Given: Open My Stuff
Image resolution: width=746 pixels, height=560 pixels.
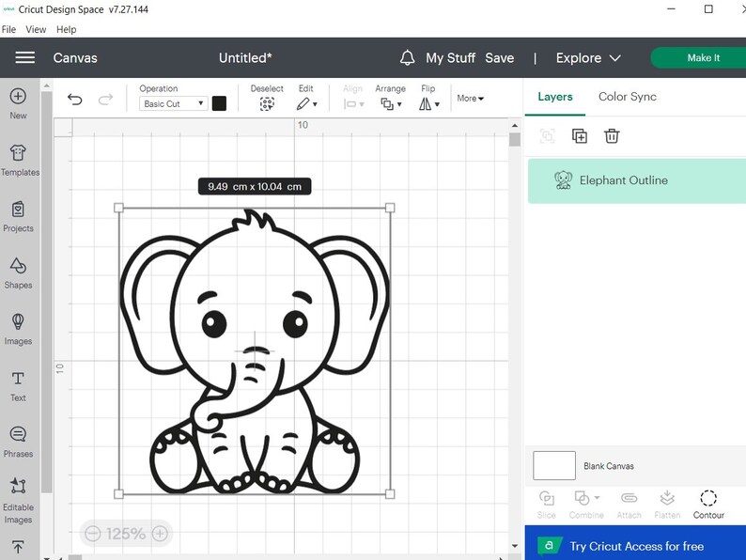Looking at the screenshot, I should click(450, 57).
